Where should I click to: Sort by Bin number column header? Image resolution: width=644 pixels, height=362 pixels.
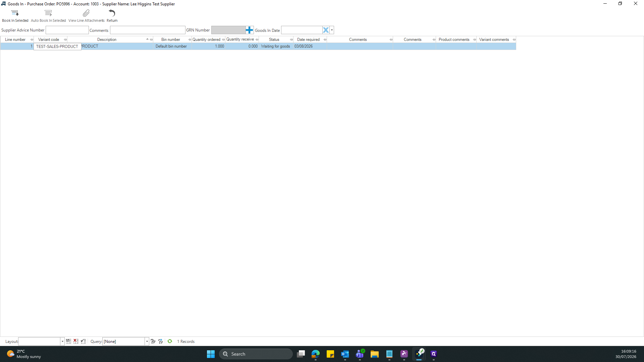coord(170,40)
